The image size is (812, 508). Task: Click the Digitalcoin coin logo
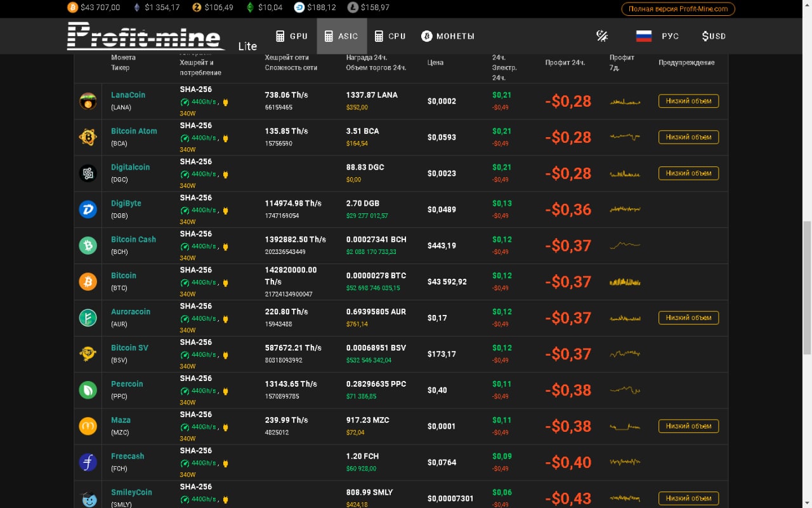(x=88, y=173)
